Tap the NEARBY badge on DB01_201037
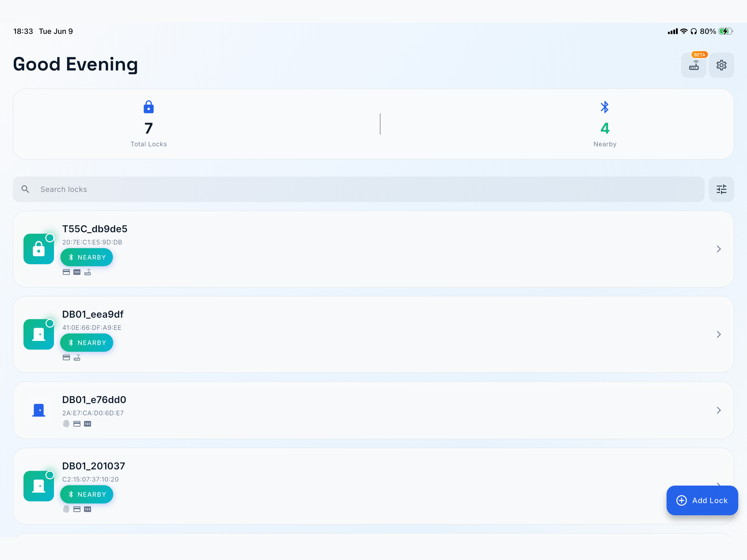 [x=87, y=494]
